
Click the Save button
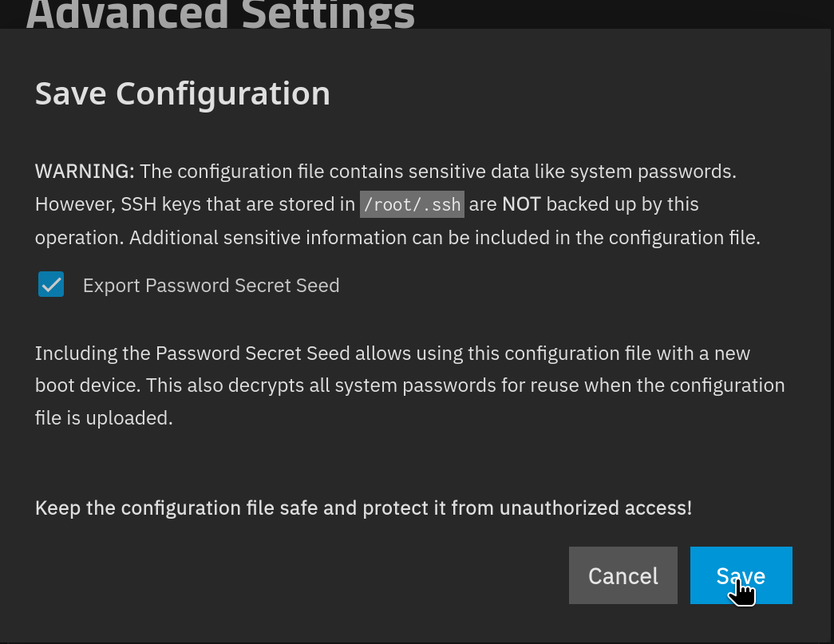pyautogui.click(x=741, y=575)
